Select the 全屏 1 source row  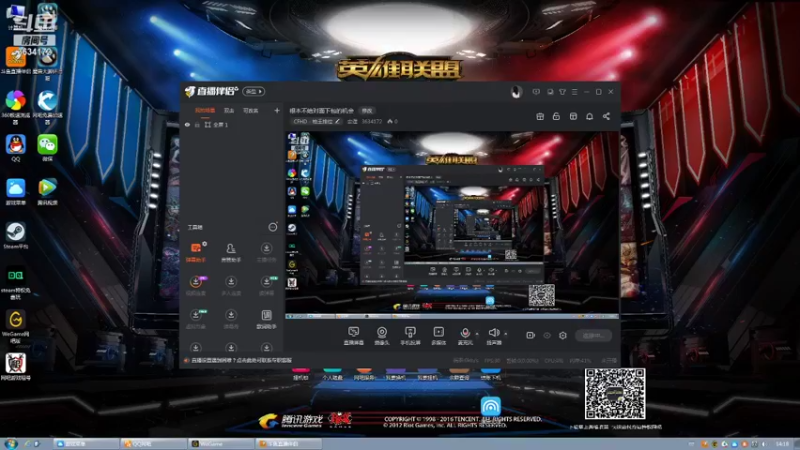point(232,125)
